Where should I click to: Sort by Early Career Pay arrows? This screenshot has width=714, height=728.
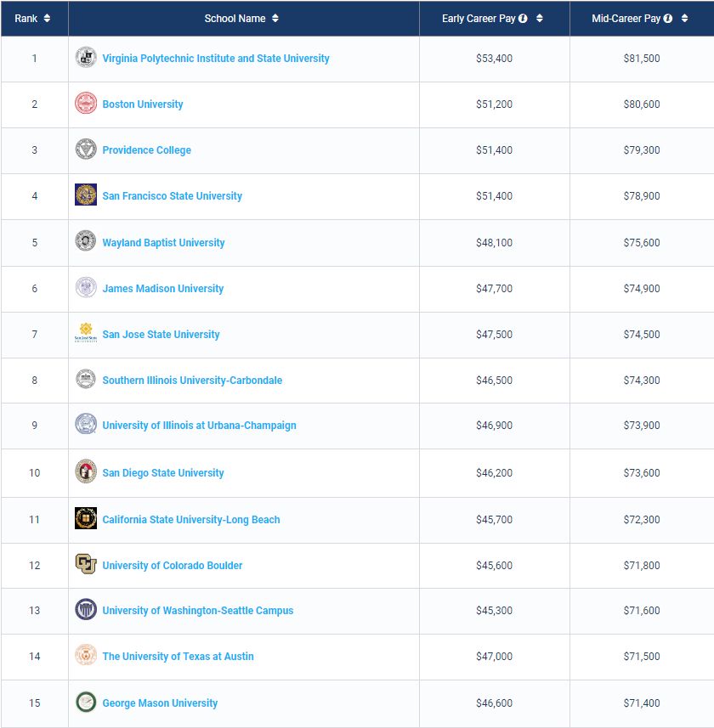[x=540, y=18]
